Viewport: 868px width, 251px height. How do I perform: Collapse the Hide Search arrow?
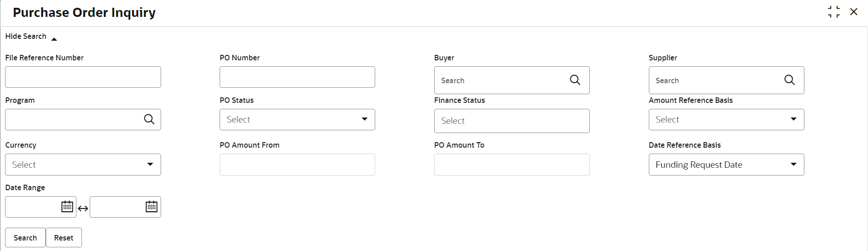[54, 39]
